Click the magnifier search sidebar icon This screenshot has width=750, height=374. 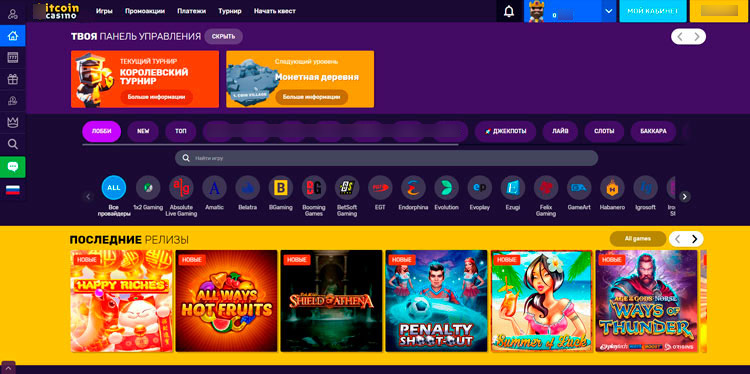point(13,144)
